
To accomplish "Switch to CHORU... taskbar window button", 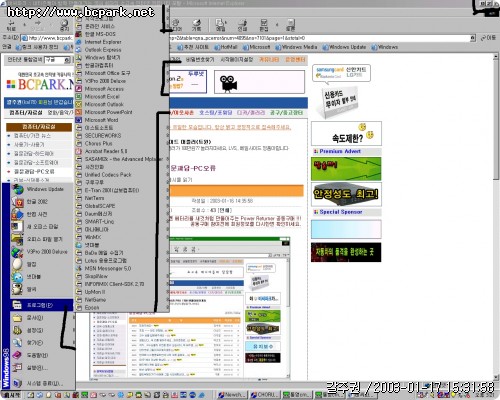I will (x=264, y=395).
